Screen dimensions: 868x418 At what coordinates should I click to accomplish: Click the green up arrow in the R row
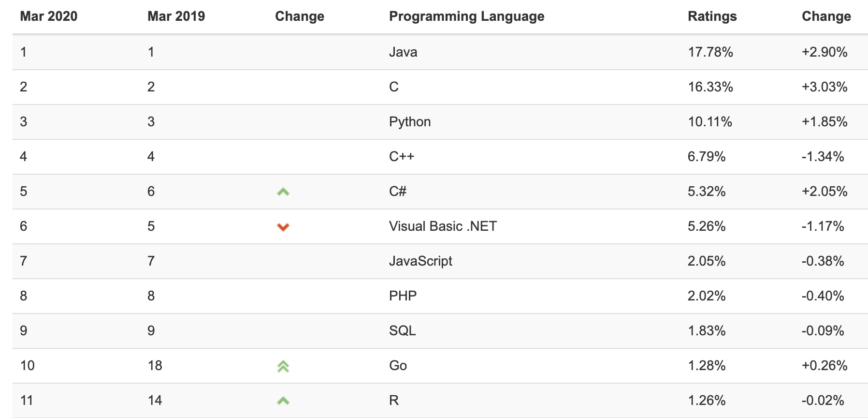tap(283, 401)
